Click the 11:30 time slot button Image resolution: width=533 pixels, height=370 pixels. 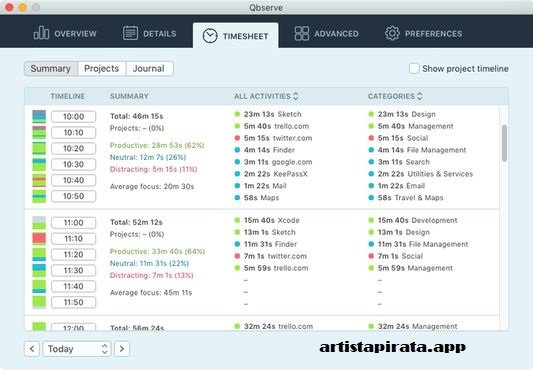click(x=73, y=270)
